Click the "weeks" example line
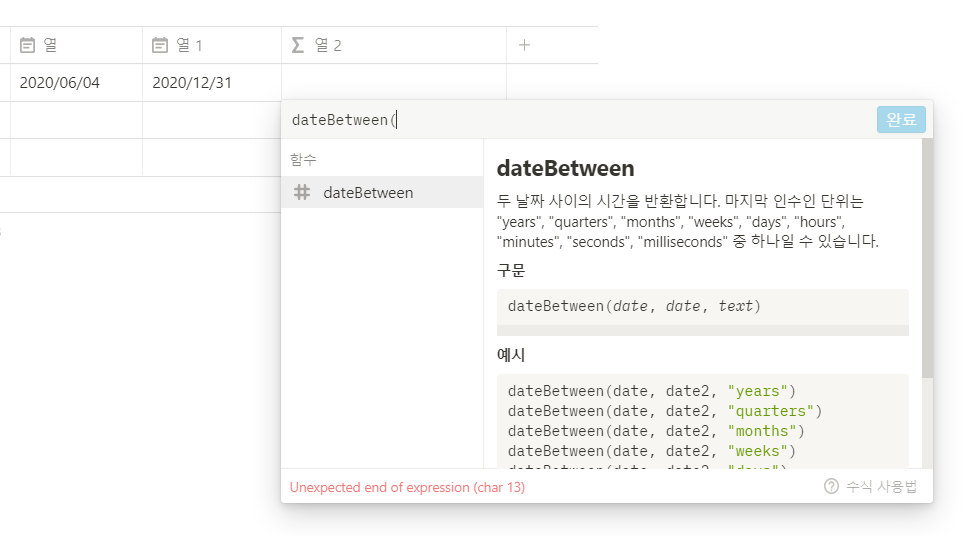 (x=652, y=451)
